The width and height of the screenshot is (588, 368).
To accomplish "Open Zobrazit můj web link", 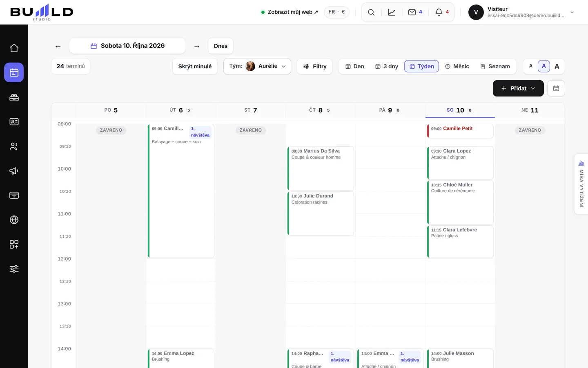I will tap(290, 12).
